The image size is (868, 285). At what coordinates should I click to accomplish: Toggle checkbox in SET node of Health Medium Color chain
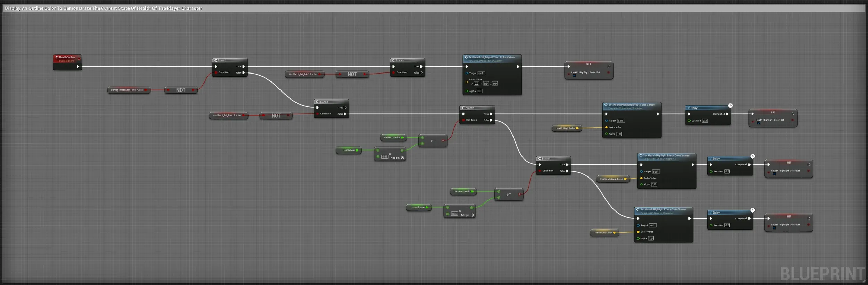pyautogui.click(x=774, y=174)
